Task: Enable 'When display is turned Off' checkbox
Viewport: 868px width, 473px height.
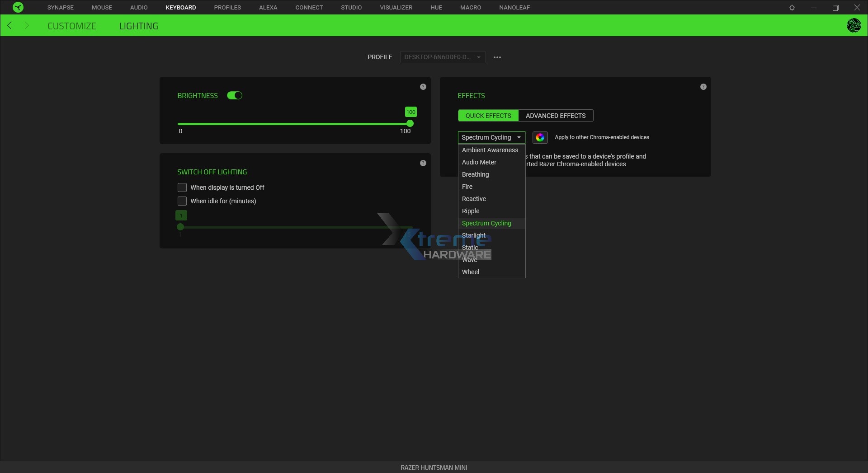Action: pos(182,187)
